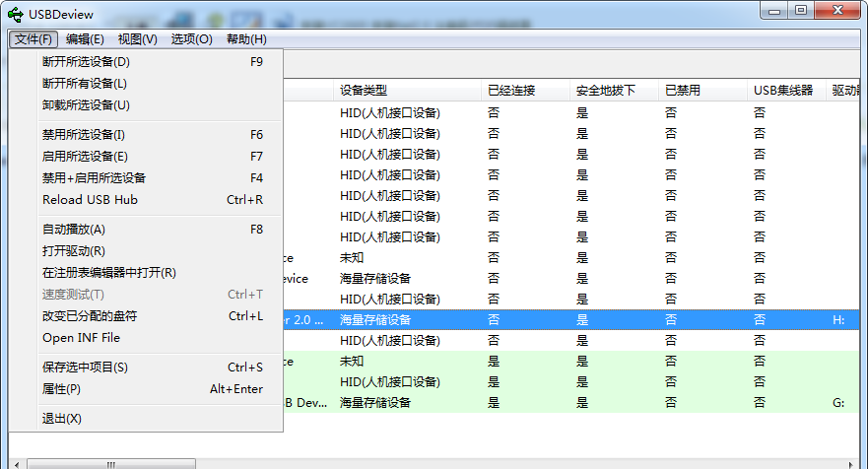Choose 打开驱动(R) menu entry
Image resolution: width=868 pixels, height=469 pixels.
click(160, 251)
